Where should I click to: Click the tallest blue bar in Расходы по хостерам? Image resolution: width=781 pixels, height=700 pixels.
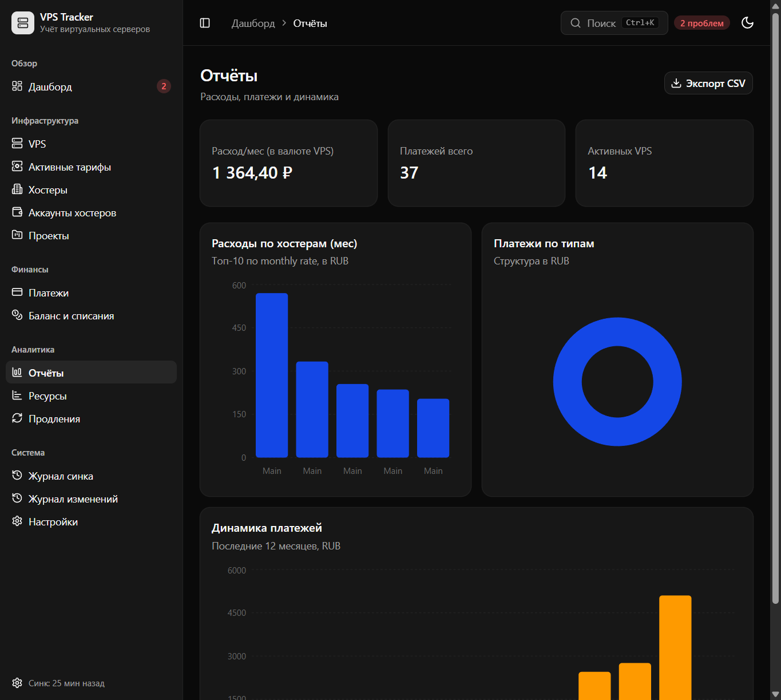(272, 375)
